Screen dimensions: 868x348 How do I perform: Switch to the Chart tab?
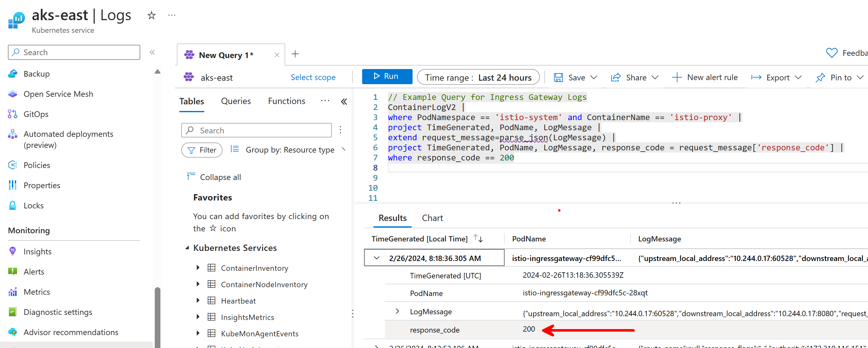tap(432, 218)
